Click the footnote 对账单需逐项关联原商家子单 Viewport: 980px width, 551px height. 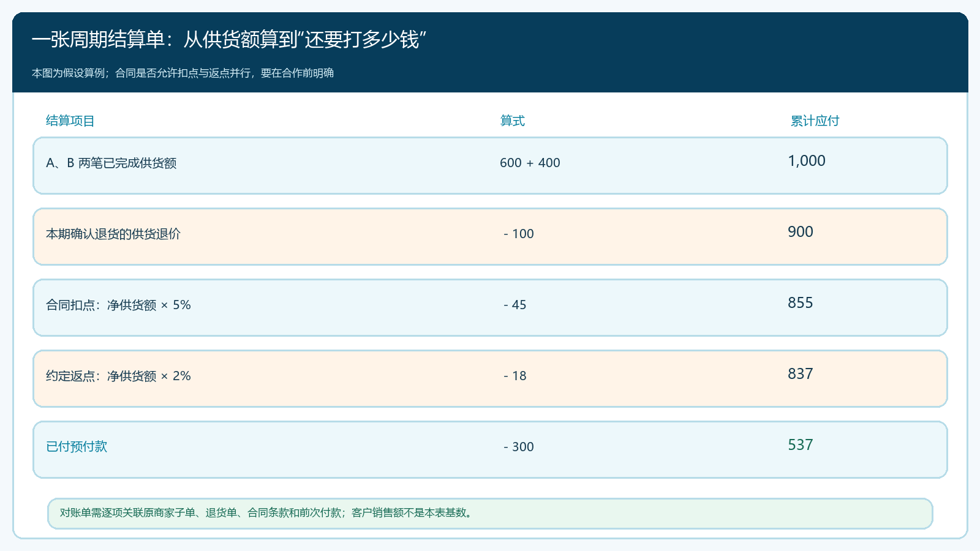267,513
